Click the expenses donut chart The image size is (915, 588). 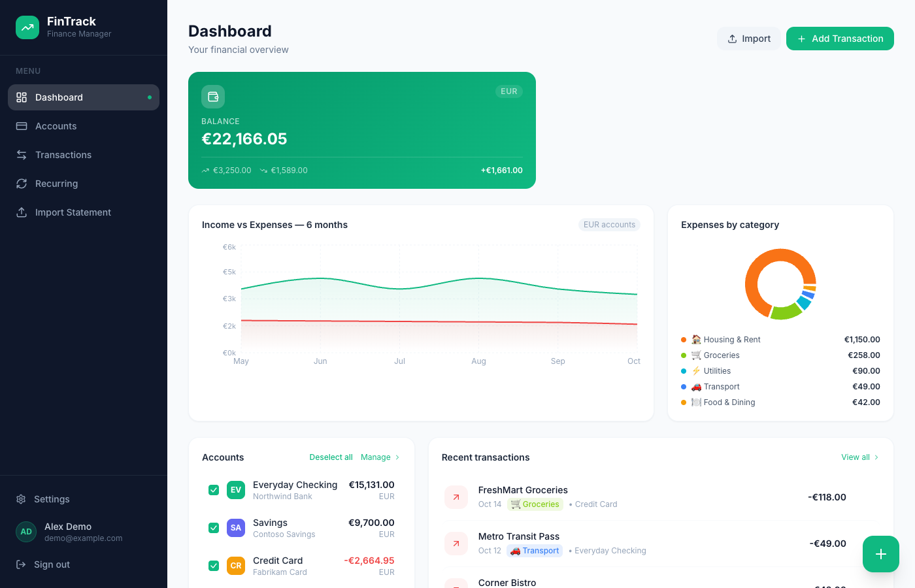[780, 284]
